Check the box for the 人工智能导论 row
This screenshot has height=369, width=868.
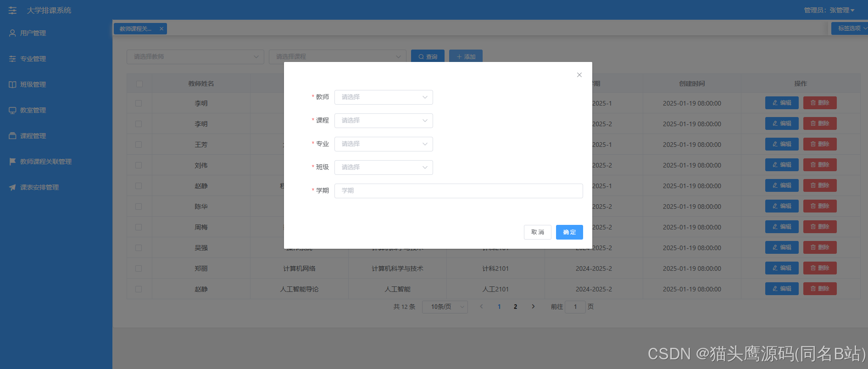(139, 289)
